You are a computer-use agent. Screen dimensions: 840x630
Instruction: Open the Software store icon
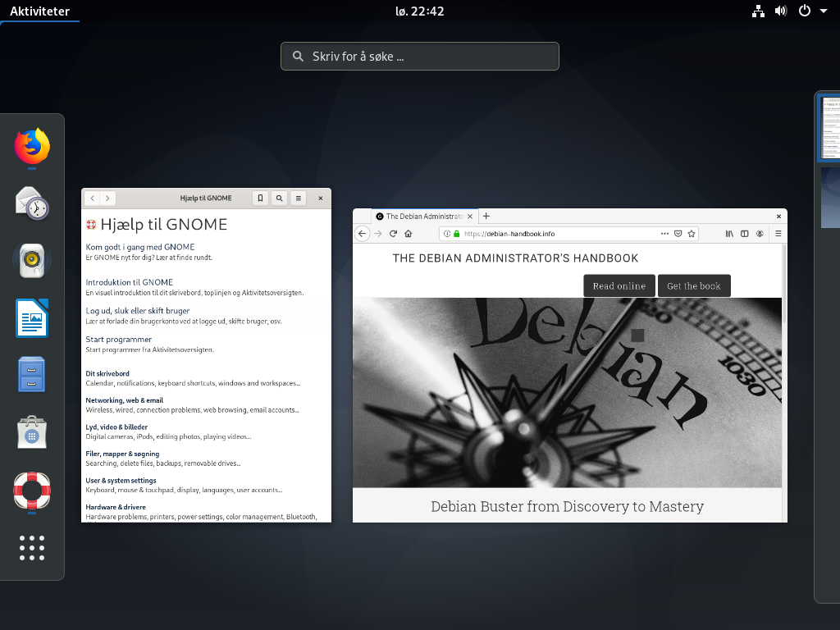(32, 432)
